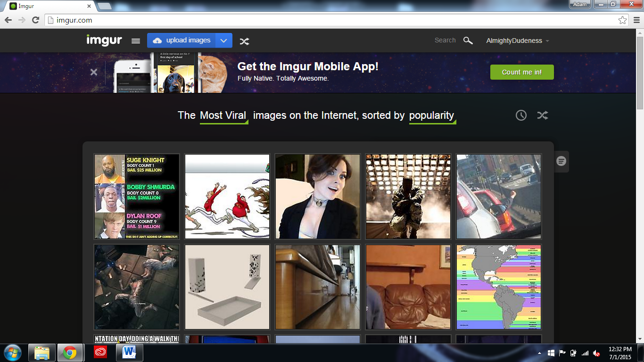Open the red car street thumbnail

tap(499, 197)
